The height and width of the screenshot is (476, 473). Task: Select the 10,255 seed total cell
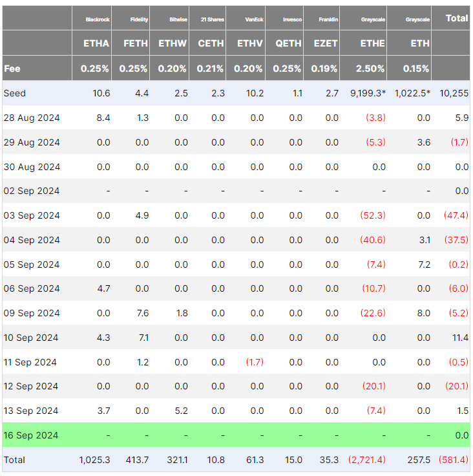453,93
